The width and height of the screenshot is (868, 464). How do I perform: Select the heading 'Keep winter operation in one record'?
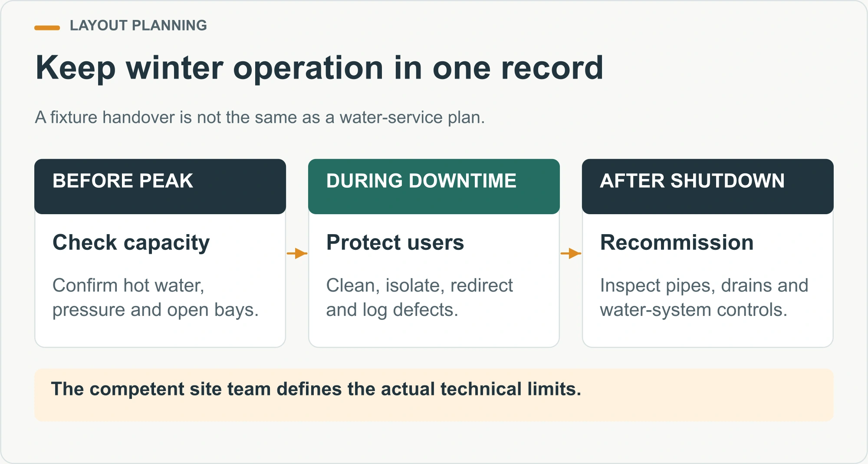319,68
